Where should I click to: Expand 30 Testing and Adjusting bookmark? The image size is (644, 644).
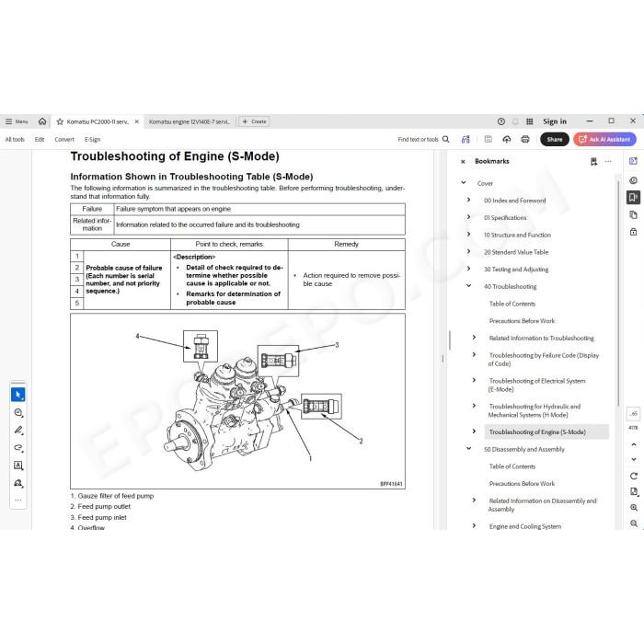click(468, 269)
